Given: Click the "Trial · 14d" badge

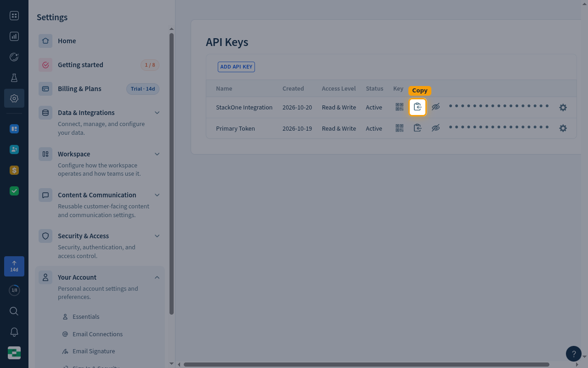Looking at the screenshot, I should 143,89.
